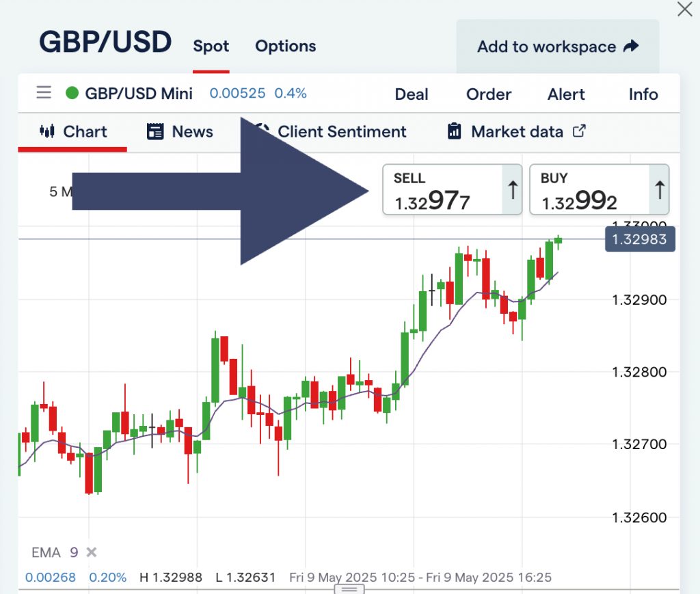Open the hamburger menu beside GBP/USD Mini
Image resolution: width=700 pixels, height=594 pixels.
click(x=44, y=92)
